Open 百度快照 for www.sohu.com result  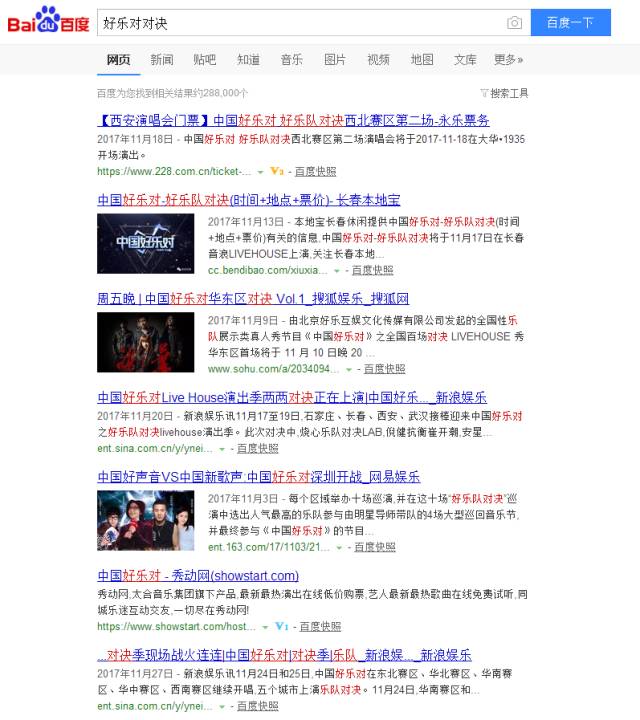[x=384, y=369]
